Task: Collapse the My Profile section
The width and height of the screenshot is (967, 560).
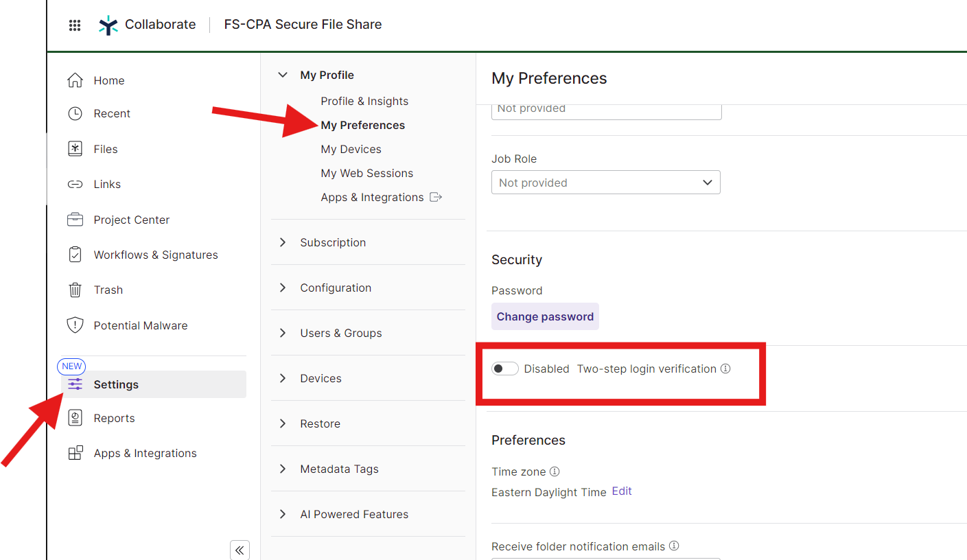Action: [282, 75]
